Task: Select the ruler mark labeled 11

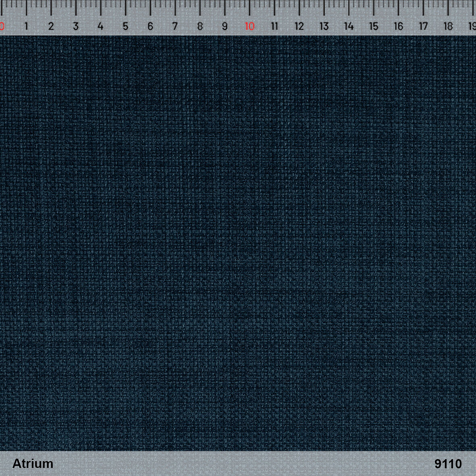Action: click(274, 27)
